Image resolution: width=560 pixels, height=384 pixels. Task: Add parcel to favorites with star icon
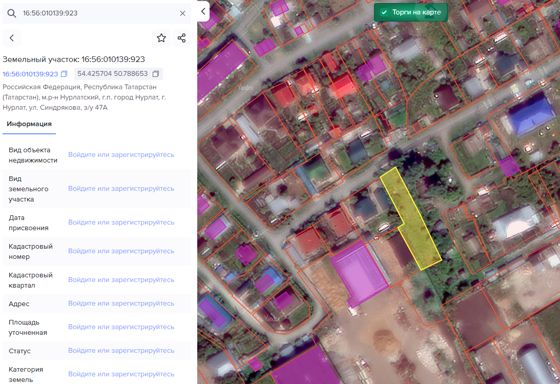(161, 38)
